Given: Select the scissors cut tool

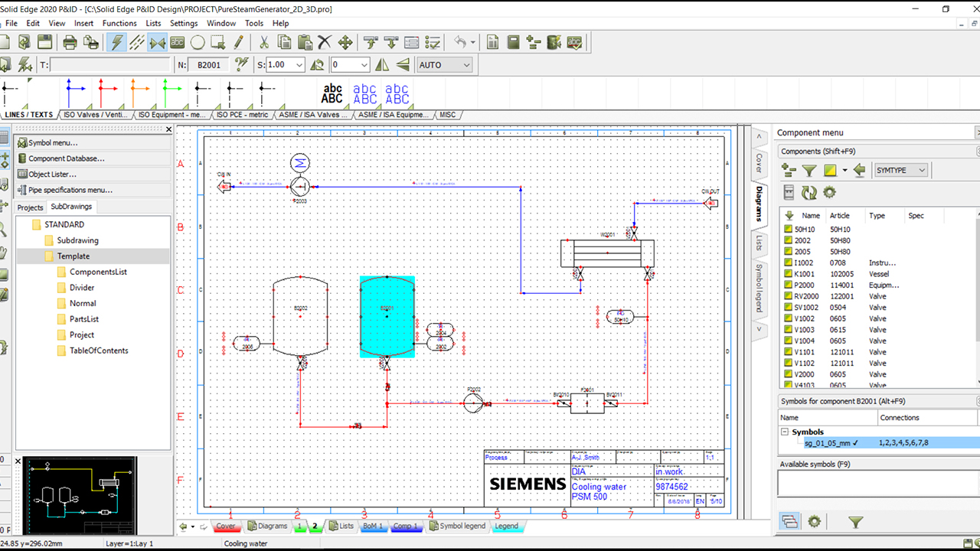Looking at the screenshot, I should click(x=266, y=42).
